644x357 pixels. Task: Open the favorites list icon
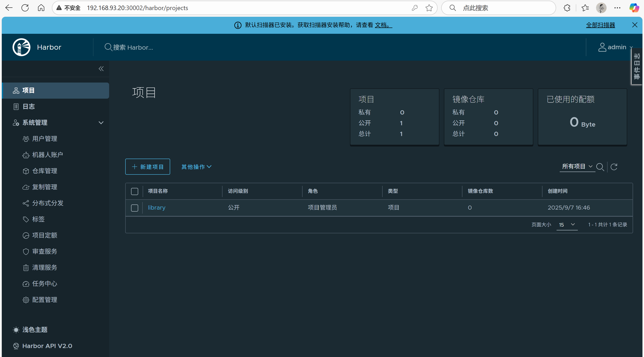585,8
